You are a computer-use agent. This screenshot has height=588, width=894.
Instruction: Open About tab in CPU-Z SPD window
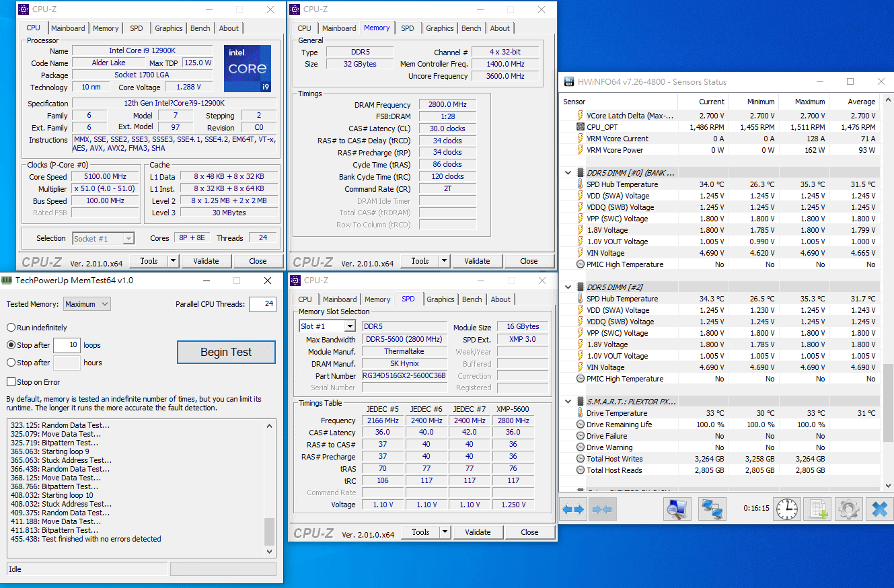coord(500,299)
